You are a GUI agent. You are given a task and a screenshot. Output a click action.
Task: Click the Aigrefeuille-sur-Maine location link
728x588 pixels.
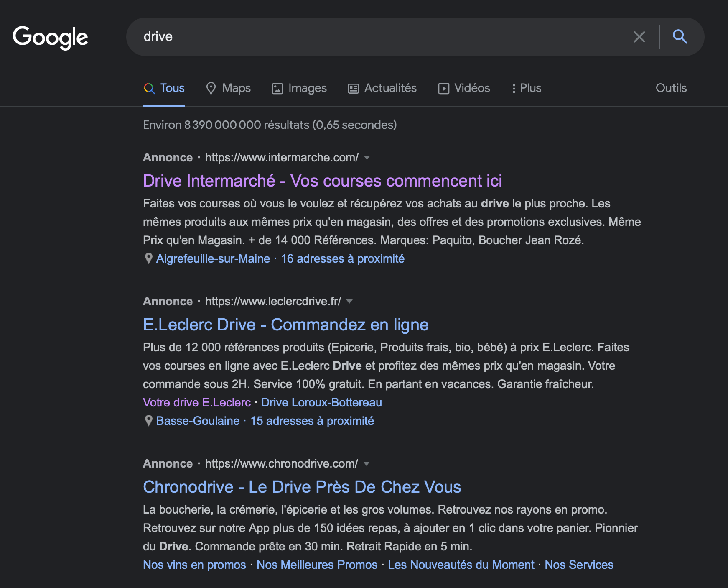coord(213,258)
